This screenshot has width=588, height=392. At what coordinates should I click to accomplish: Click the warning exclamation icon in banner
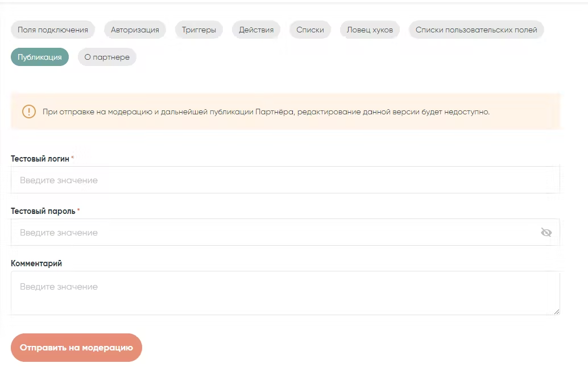click(x=29, y=112)
